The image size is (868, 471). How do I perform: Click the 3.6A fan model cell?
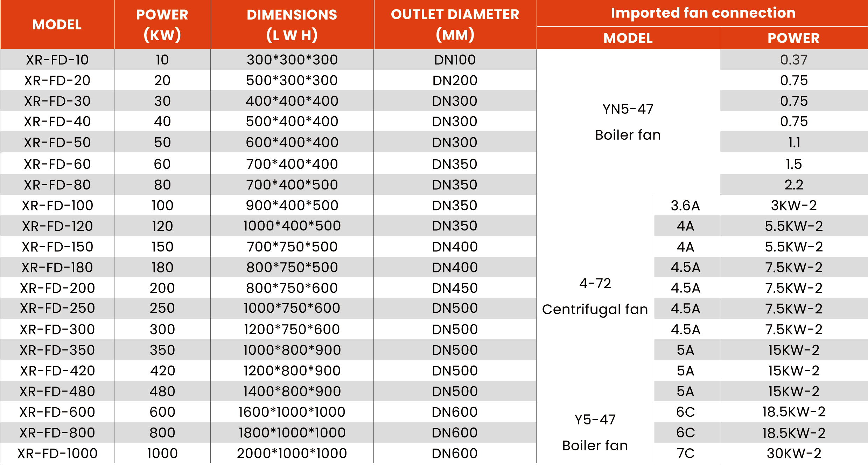tap(685, 206)
